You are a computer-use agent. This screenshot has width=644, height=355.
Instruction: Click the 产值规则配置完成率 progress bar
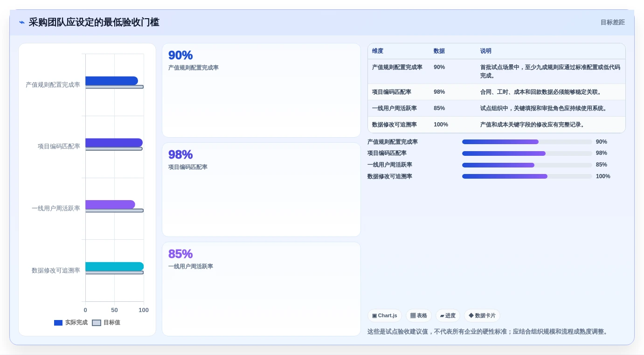pyautogui.click(x=527, y=142)
